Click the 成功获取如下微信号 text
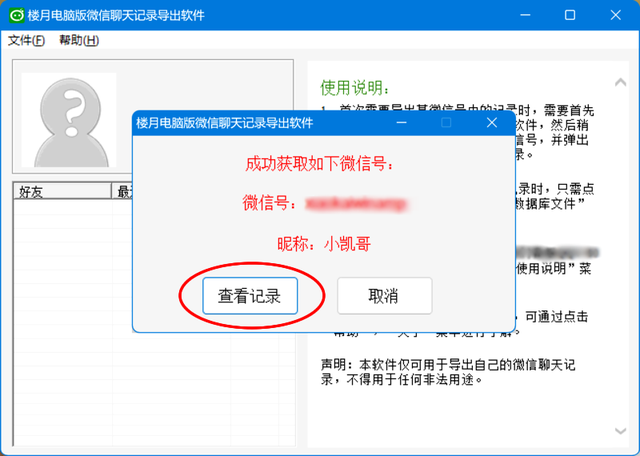This screenshot has width=640, height=456. [320, 164]
